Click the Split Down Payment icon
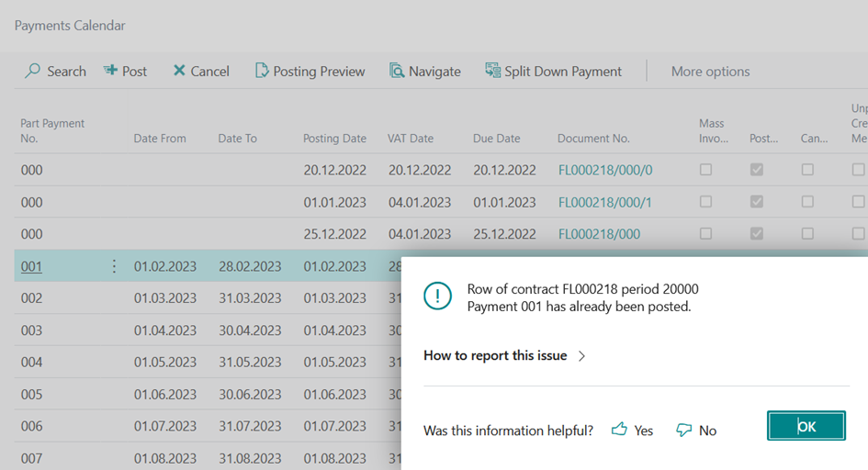Screen dimensions: 868x470 tap(492, 71)
